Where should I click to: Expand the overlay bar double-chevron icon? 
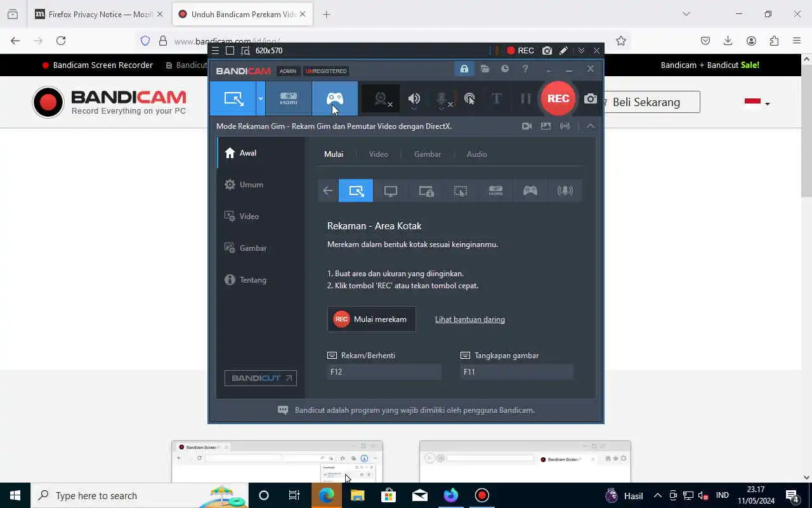[x=581, y=51]
